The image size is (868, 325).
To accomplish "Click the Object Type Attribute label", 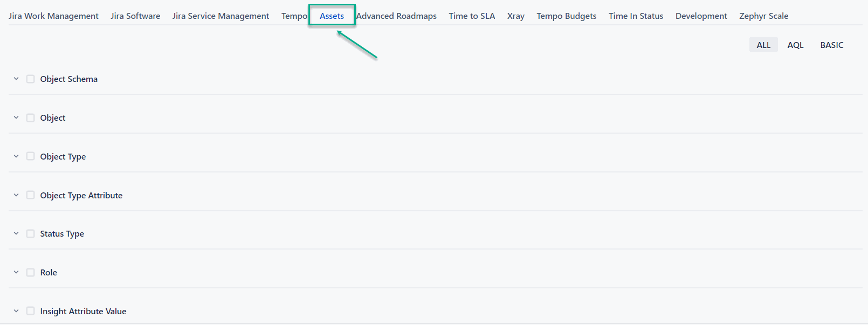I will 81,195.
